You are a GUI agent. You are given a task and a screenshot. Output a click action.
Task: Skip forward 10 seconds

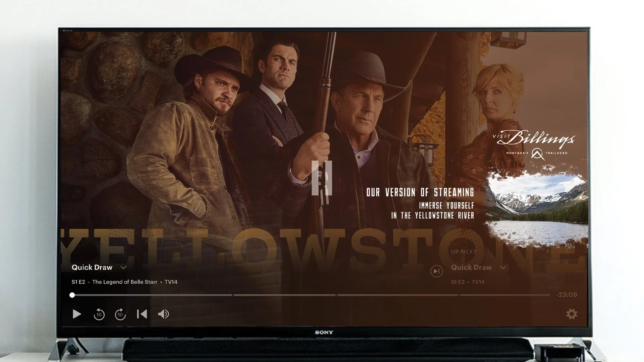120,314
